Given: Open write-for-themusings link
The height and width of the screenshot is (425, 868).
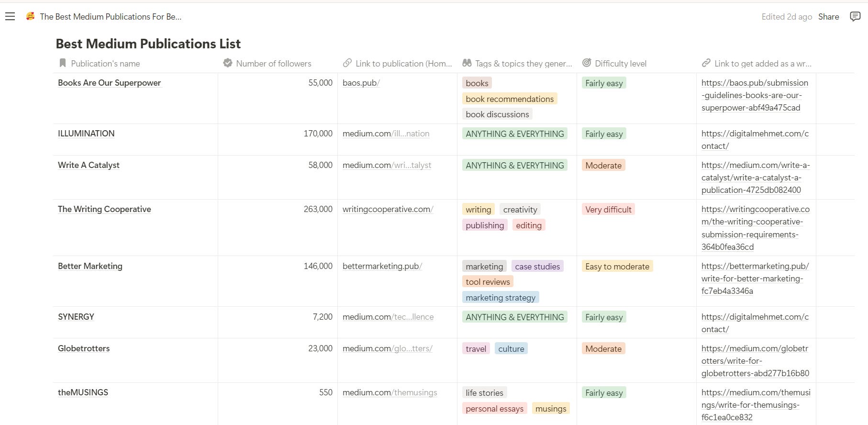Looking at the screenshot, I should (756, 405).
